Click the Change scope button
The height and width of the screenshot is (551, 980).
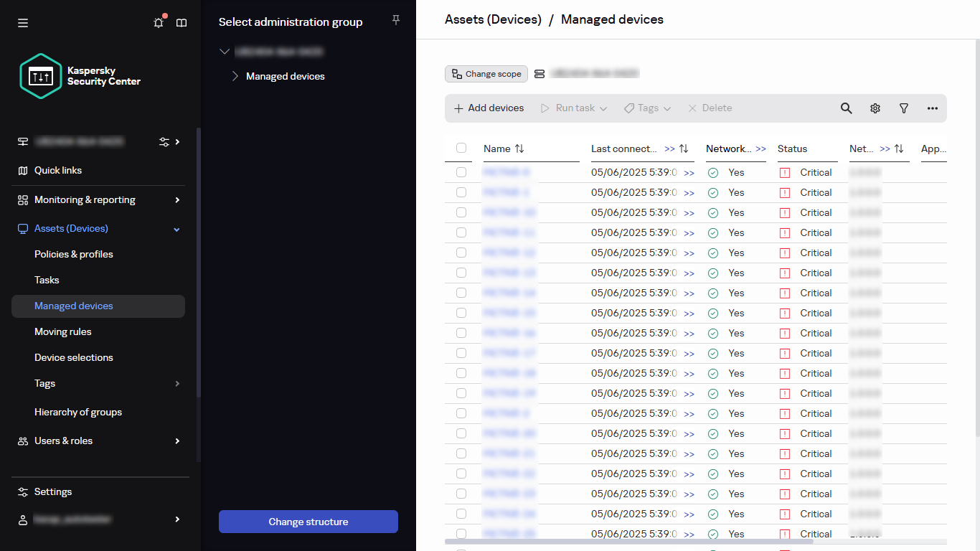point(486,74)
